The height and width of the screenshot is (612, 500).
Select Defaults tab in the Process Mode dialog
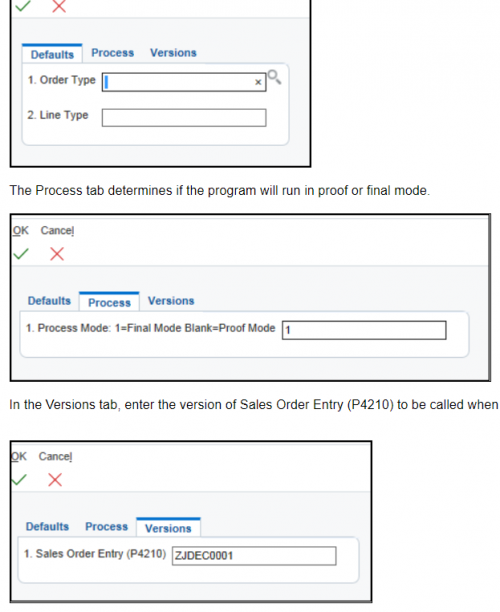[x=49, y=301]
